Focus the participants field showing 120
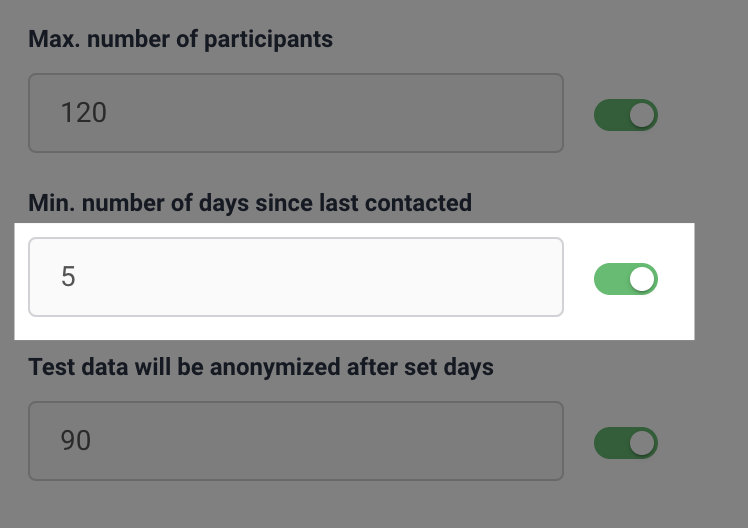The height and width of the screenshot is (528, 748). [296, 113]
